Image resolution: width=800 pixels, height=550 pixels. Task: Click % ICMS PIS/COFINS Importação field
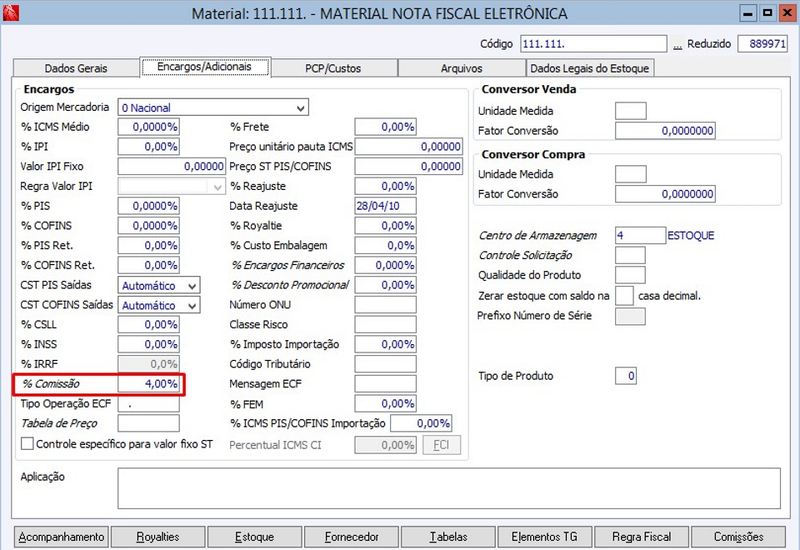pyautogui.click(x=421, y=423)
